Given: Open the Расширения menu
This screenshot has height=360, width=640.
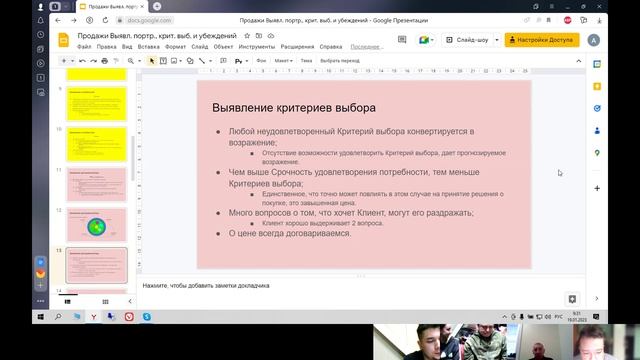Looking at the screenshot, I should click(x=297, y=47).
